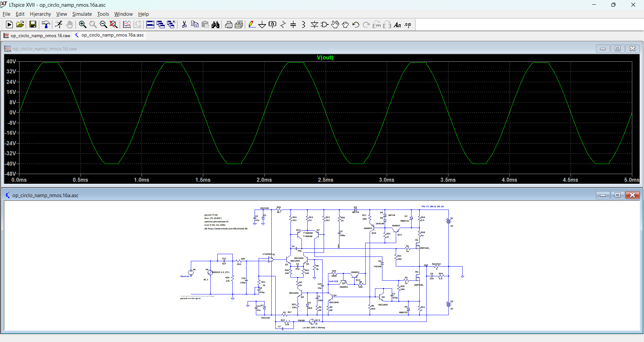Click the New Schematic toolbar icon

[x=9, y=24]
